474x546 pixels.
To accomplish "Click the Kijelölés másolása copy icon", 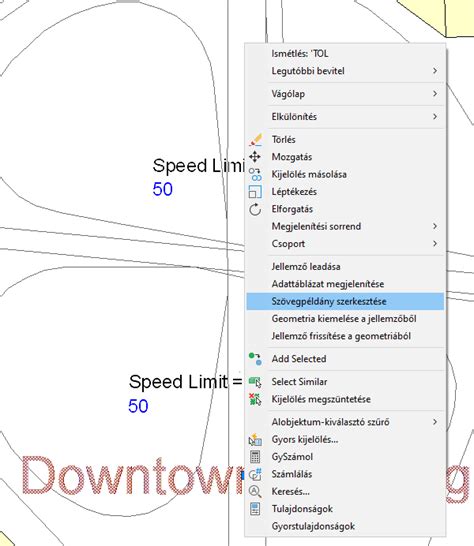I will (x=255, y=174).
